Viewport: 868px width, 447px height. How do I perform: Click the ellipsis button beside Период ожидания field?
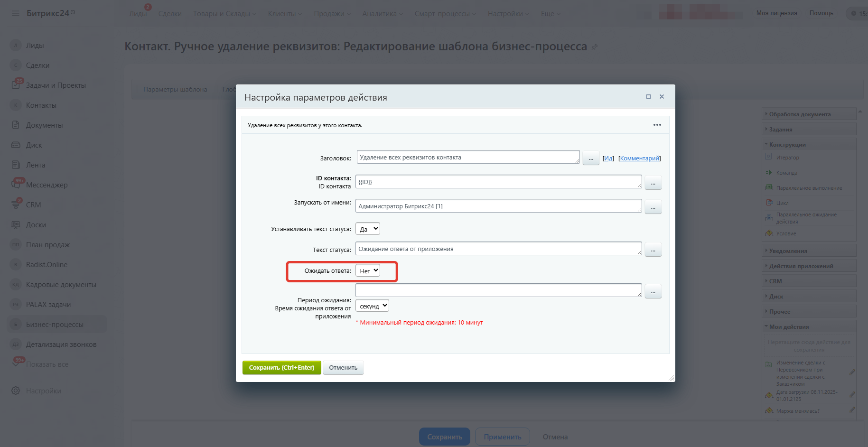coord(653,291)
